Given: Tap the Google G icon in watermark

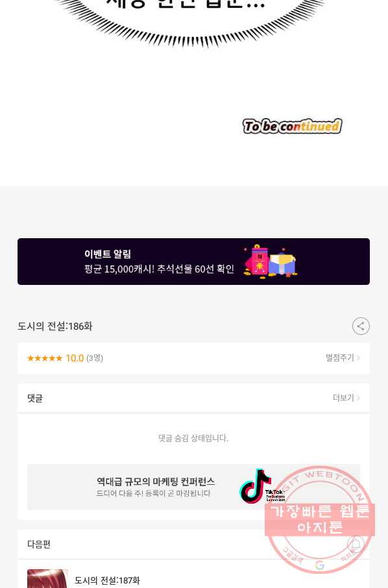Looking at the screenshot, I should (319, 565).
